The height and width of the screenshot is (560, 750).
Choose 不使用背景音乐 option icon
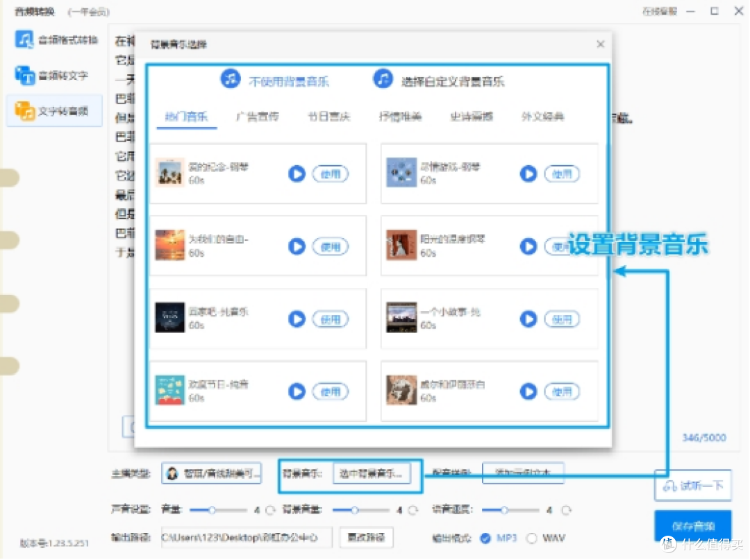tap(230, 79)
